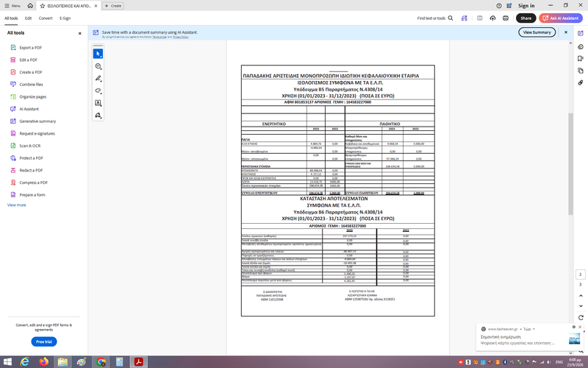Pick the sign/stamp tool in quick toolbar
588x368 pixels.
point(98,116)
